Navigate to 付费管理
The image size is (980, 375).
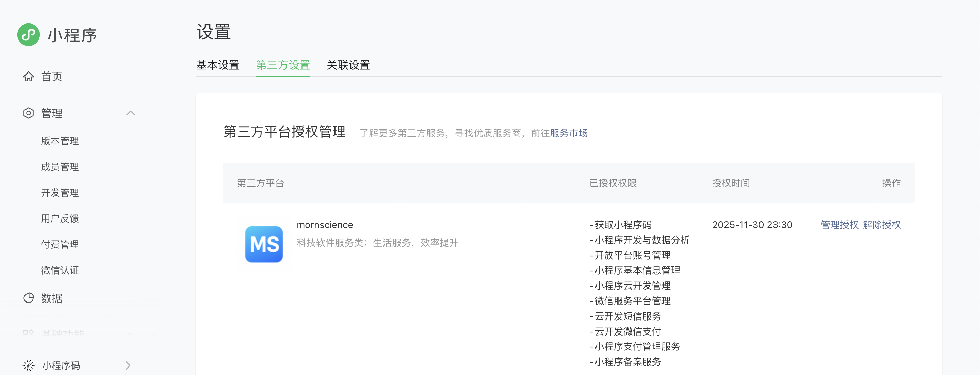60,245
